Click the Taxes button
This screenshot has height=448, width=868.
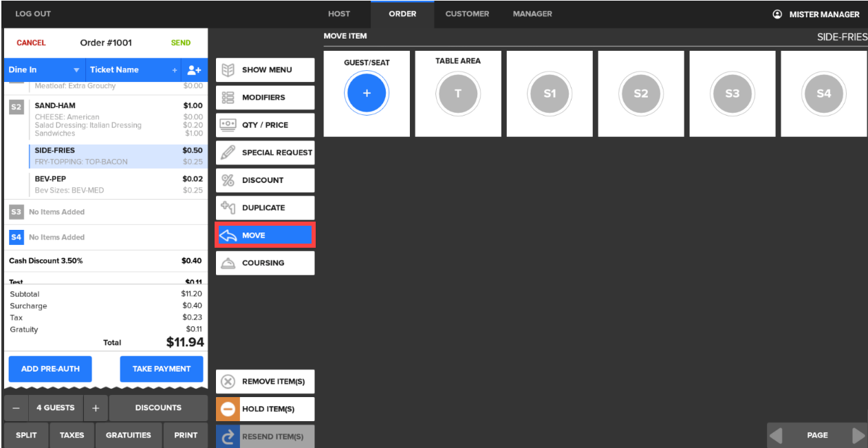tap(72, 435)
